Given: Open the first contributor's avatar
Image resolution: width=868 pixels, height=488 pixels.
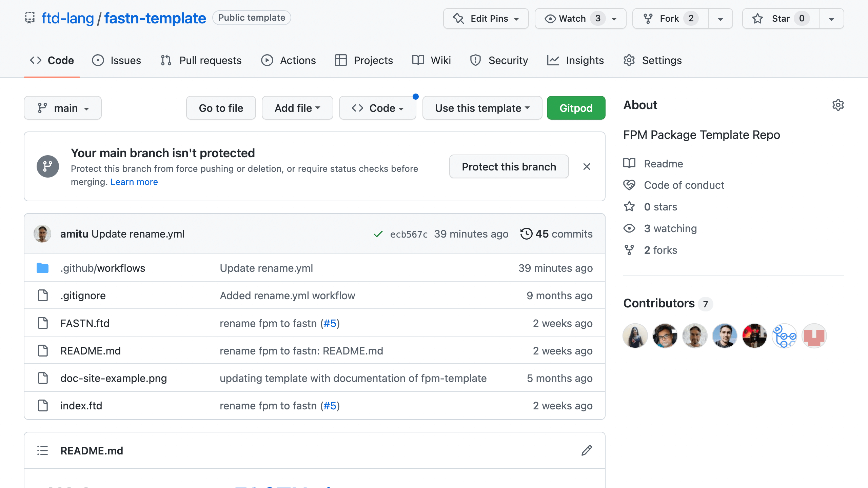Looking at the screenshot, I should [635, 336].
